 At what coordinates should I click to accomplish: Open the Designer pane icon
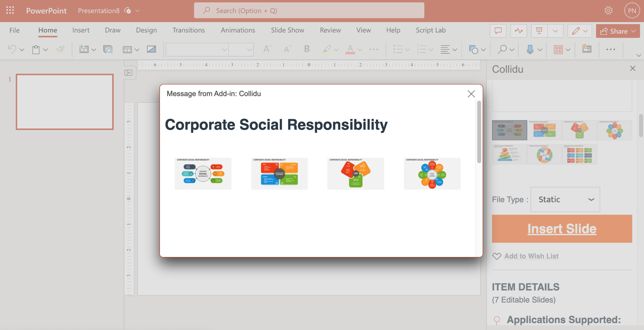(x=587, y=49)
